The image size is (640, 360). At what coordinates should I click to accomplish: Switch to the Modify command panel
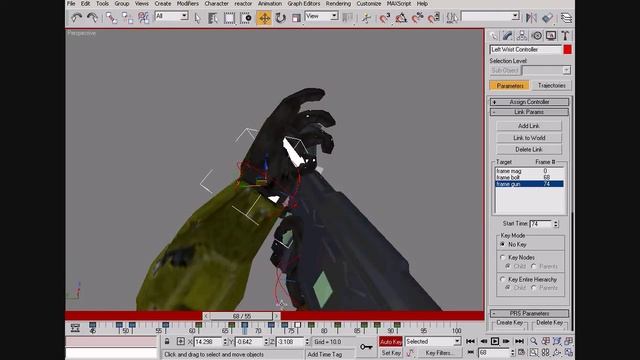507,36
